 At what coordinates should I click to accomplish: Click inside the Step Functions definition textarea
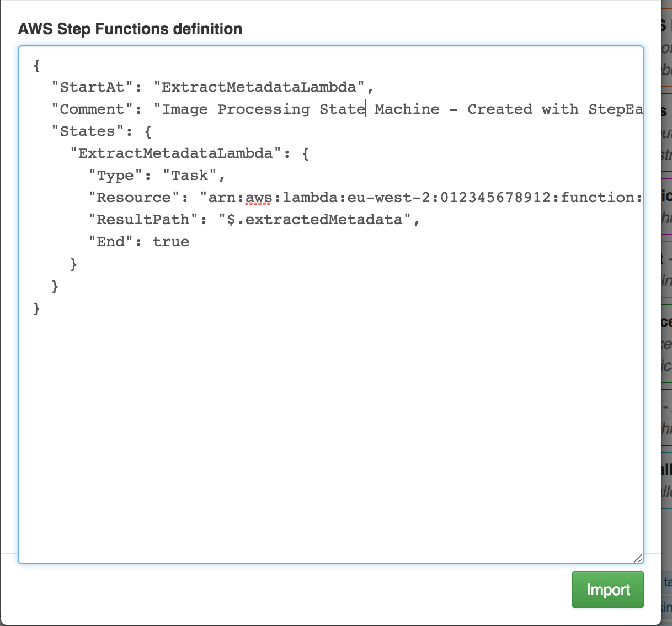pos(331,305)
